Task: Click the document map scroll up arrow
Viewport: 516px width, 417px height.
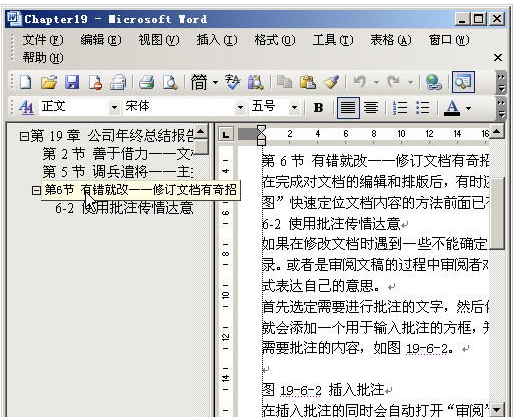Action: click(x=201, y=131)
